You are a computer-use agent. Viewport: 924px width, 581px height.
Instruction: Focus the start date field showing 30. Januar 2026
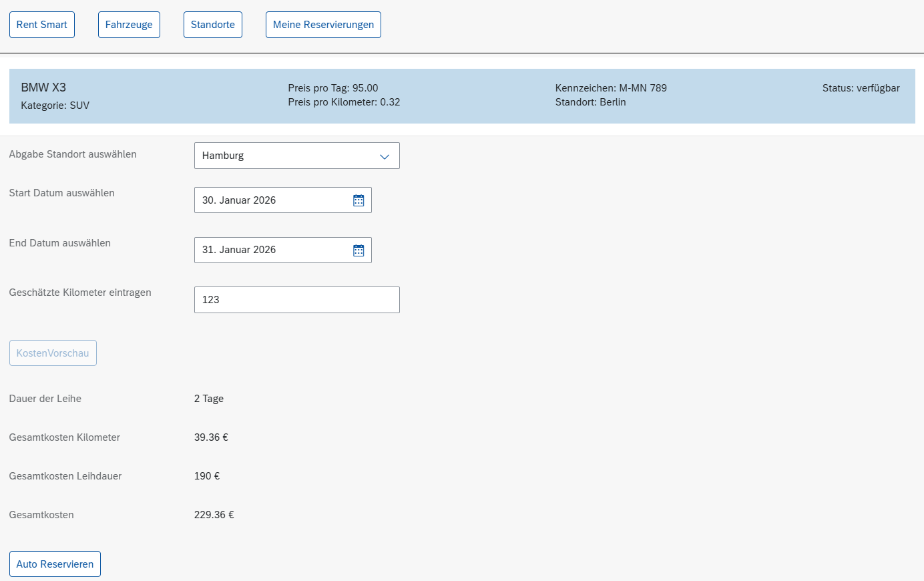(270, 200)
